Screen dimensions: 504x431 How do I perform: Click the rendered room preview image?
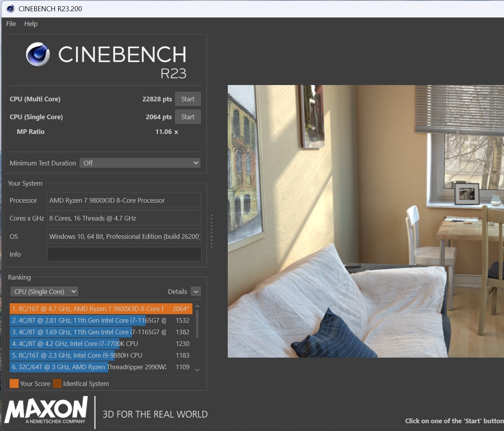(365, 221)
